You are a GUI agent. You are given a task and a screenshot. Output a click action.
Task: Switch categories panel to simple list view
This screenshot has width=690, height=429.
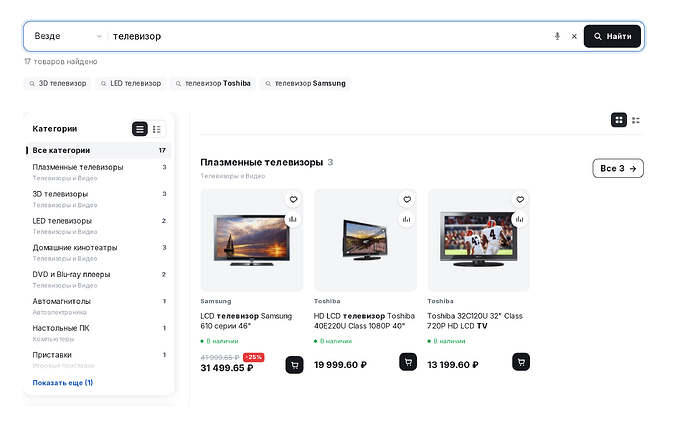coord(140,129)
